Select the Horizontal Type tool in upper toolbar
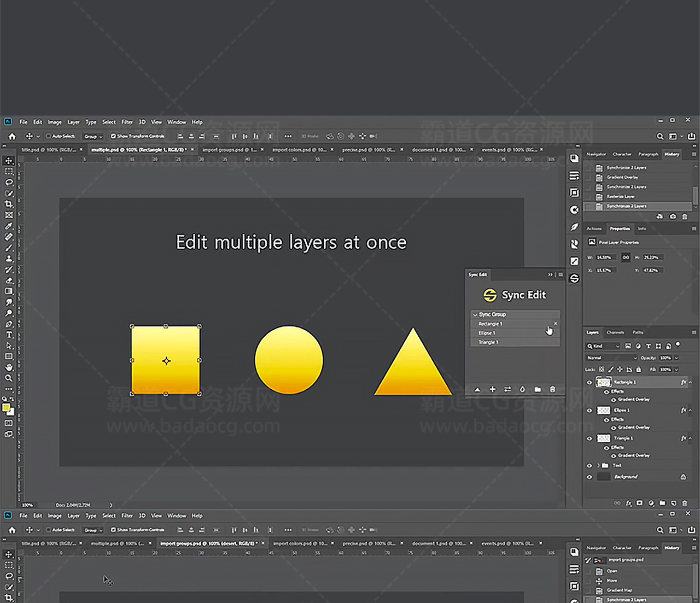This screenshot has height=603, width=700. click(x=9, y=335)
